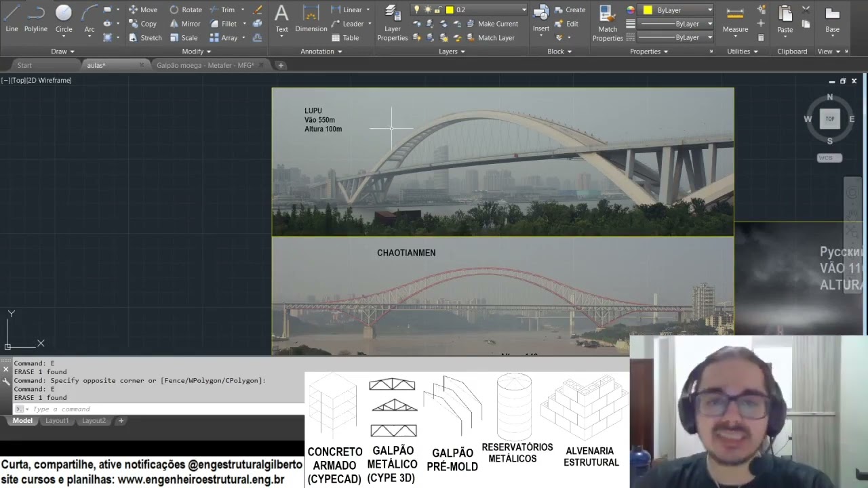Select the Stretch tool
The width and height of the screenshot is (868, 488).
pyautogui.click(x=145, y=38)
